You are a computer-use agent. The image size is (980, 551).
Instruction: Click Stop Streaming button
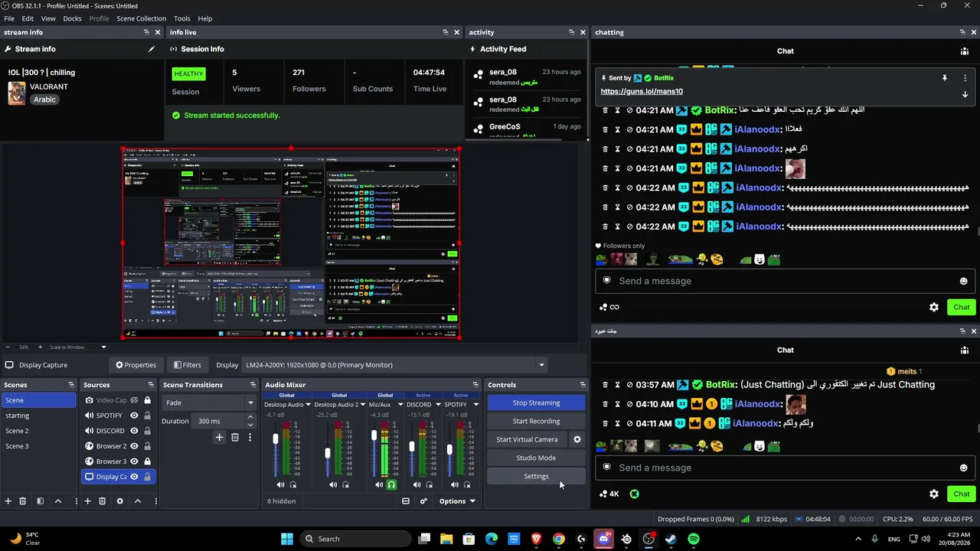tap(536, 403)
